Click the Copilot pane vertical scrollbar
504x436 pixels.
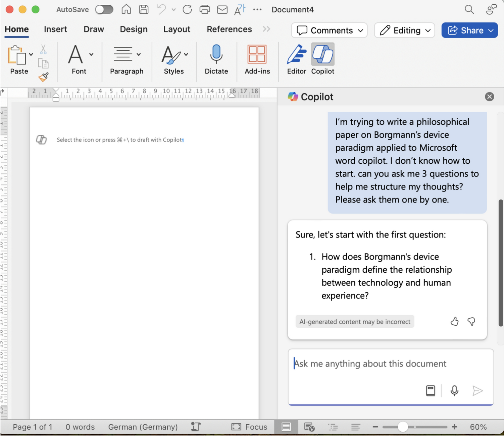501,263
